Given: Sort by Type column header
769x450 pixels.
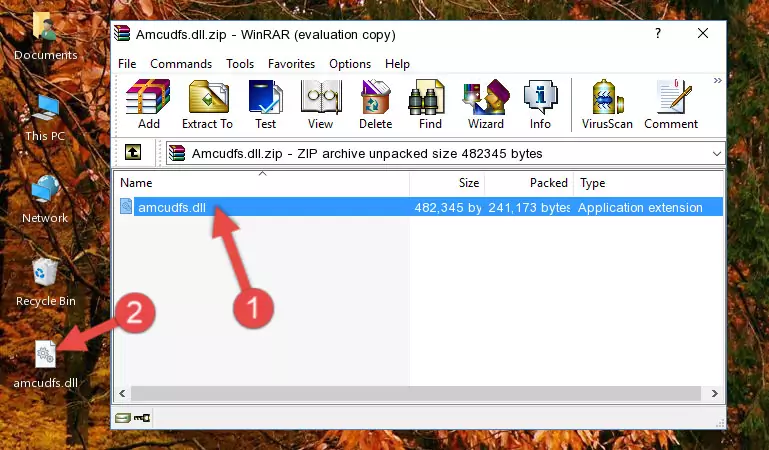Looking at the screenshot, I should coord(648,183).
